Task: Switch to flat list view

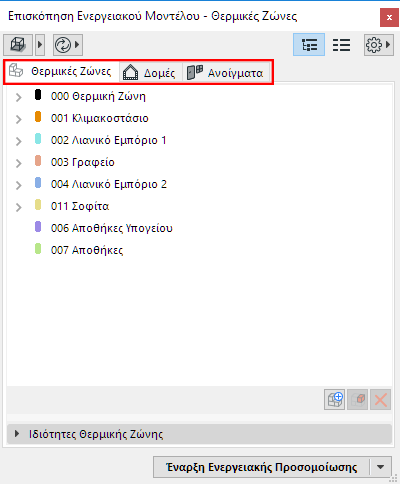Action: click(341, 45)
